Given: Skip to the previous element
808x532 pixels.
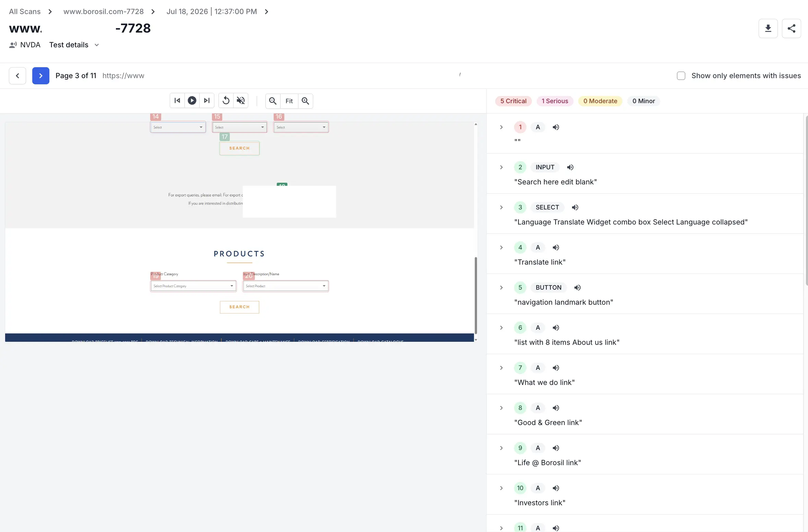Looking at the screenshot, I should click(177, 101).
